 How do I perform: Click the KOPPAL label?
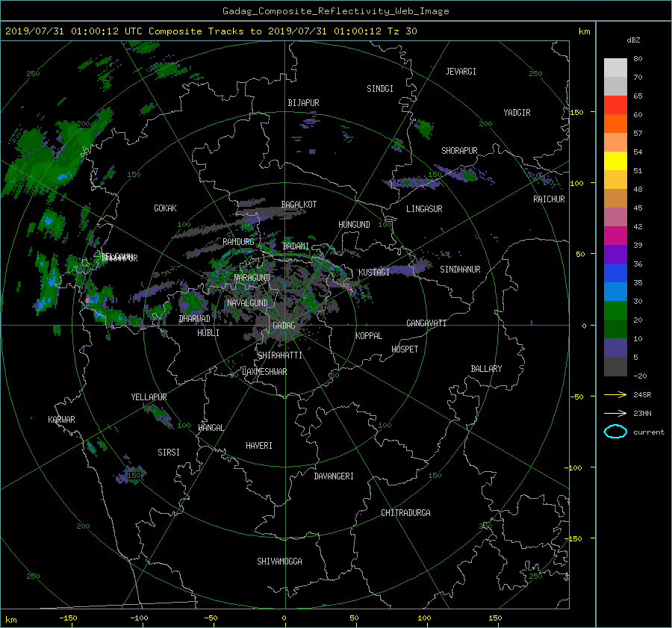click(369, 335)
